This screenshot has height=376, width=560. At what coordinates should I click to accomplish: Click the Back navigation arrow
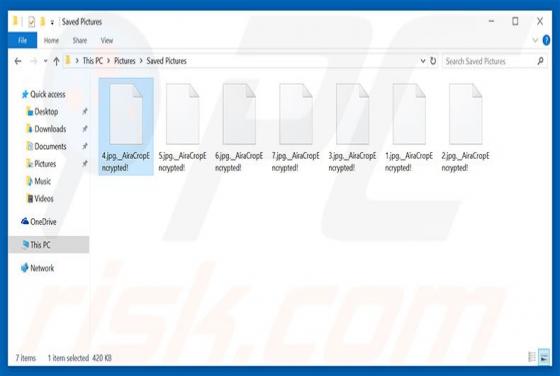point(18,61)
